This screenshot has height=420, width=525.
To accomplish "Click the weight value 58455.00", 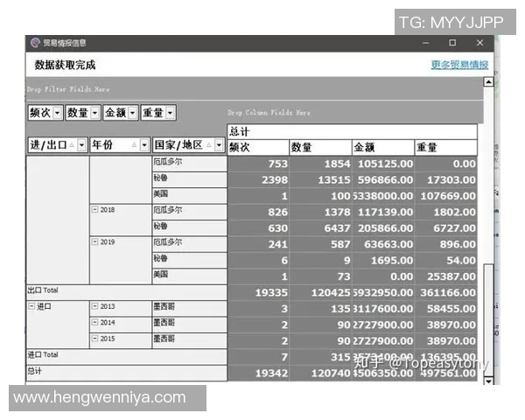I will click(x=451, y=309).
